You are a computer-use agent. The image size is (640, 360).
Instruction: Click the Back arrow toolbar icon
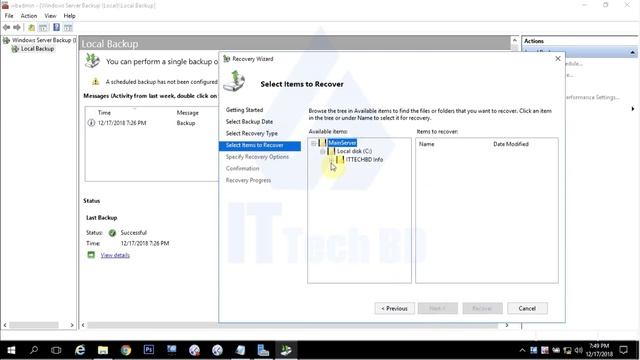click(x=7, y=27)
